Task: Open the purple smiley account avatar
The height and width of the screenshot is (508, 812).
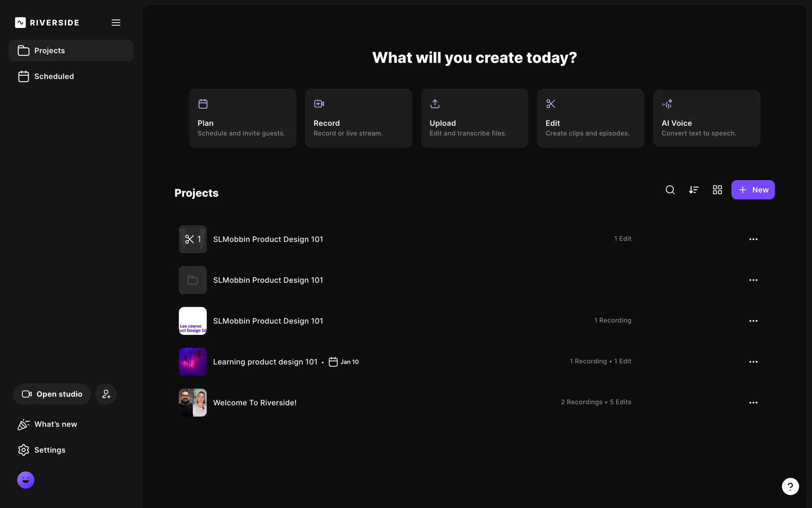Action: (x=26, y=480)
